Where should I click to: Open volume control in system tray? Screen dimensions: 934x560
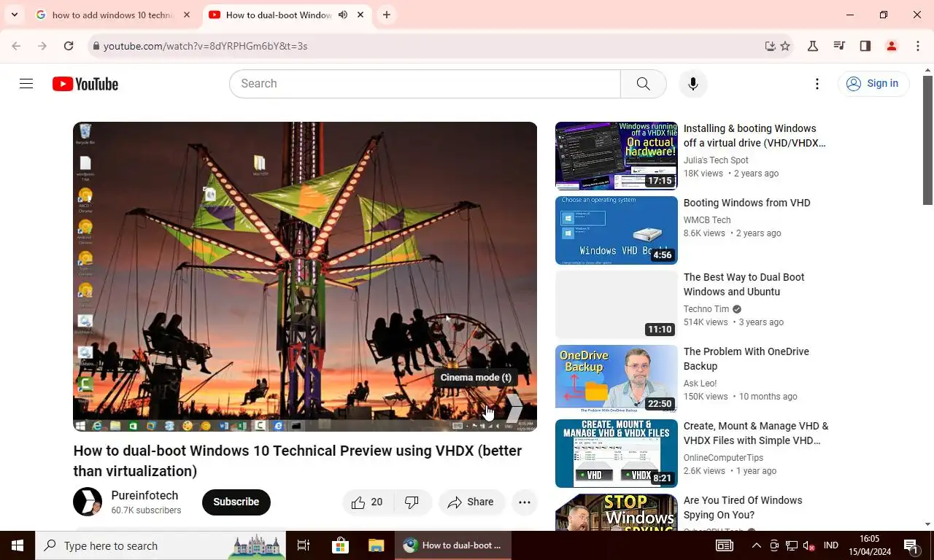point(808,545)
